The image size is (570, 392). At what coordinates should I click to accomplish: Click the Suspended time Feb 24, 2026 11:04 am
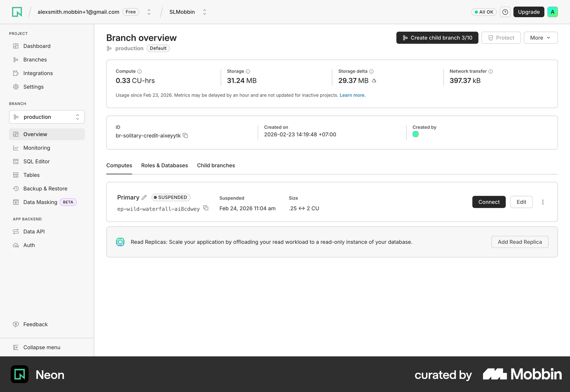point(247,208)
